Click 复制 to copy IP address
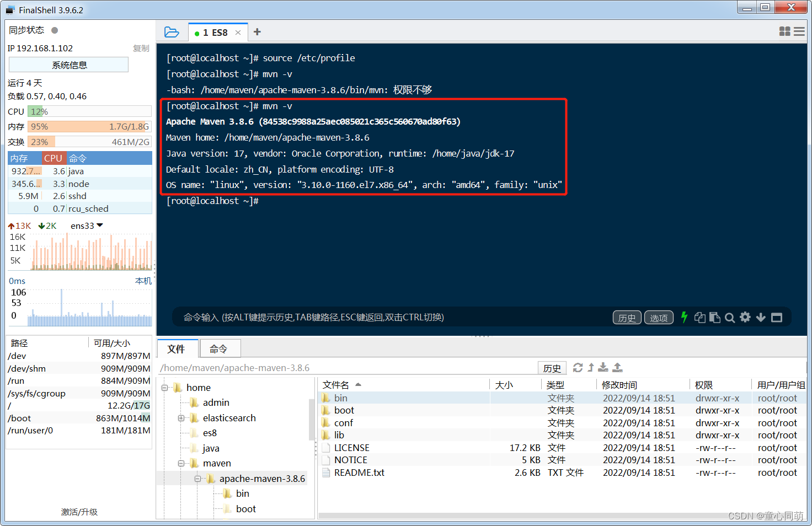The image size is (812, 526). pyautogui.click(x=141, y=49)
